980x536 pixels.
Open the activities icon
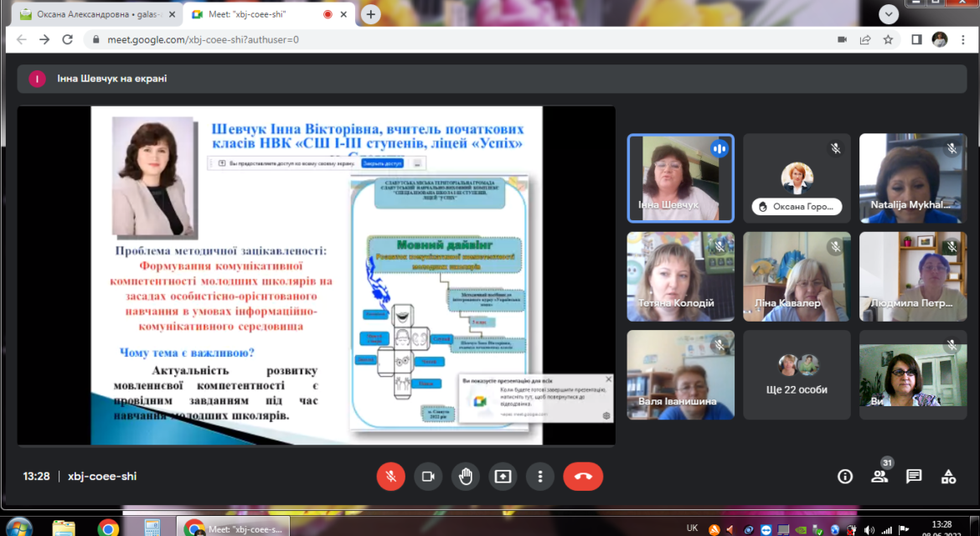tap(948, 477)
